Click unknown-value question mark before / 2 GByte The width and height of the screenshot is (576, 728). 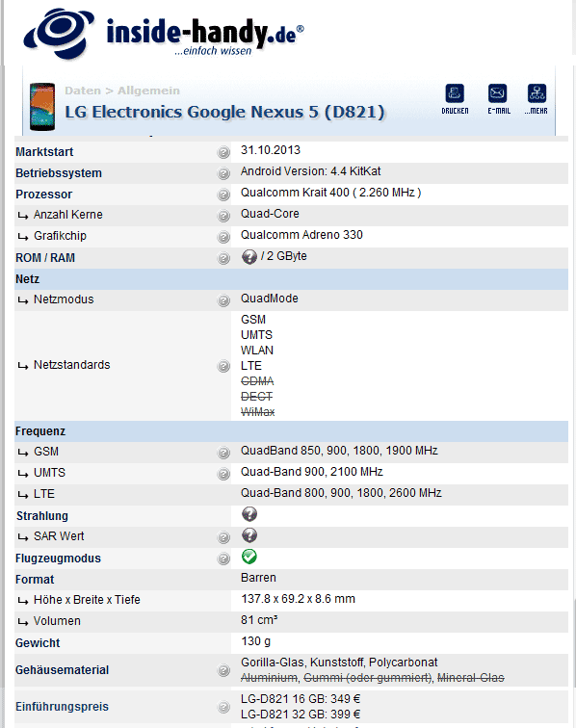click(x=249, y=257)
